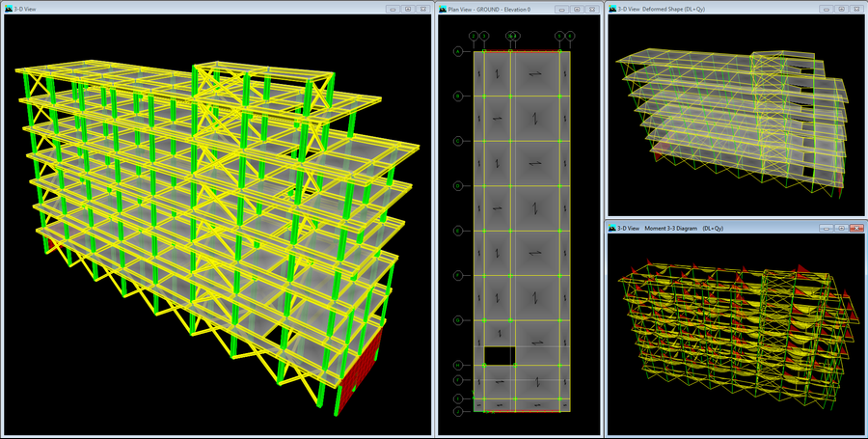Click the Moment 3-3 Diagram window's icon
The width and height of the screenshot is (868, 439).
point(611,229)
